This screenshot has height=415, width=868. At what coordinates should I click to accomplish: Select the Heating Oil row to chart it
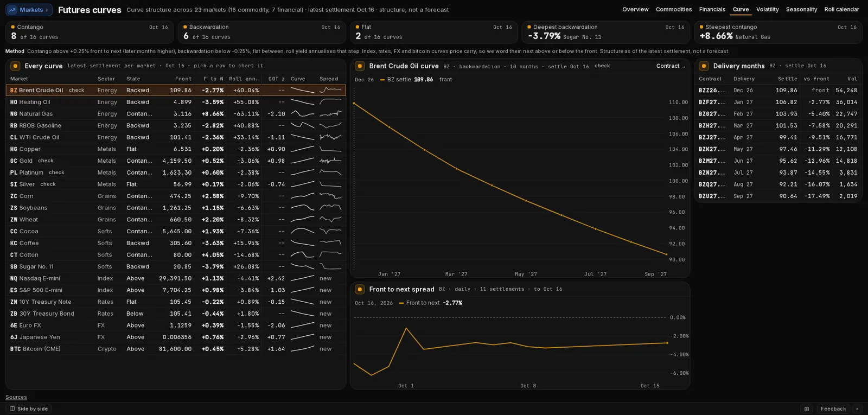click(176, 102)
